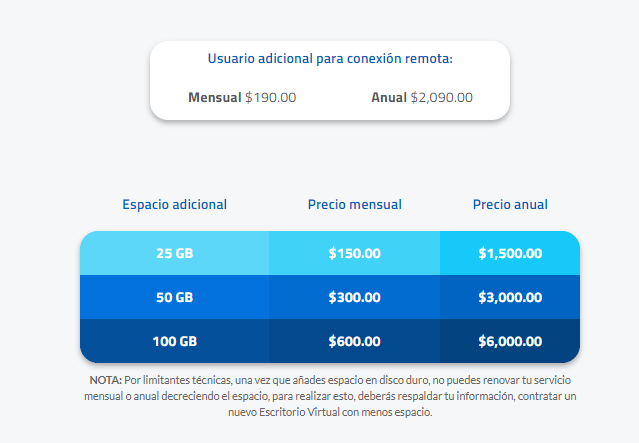The height and width of the screenshot is (443, 639).
Task: Click the 'Usuario adicional para conexión remota' heading
Action: 330,59
